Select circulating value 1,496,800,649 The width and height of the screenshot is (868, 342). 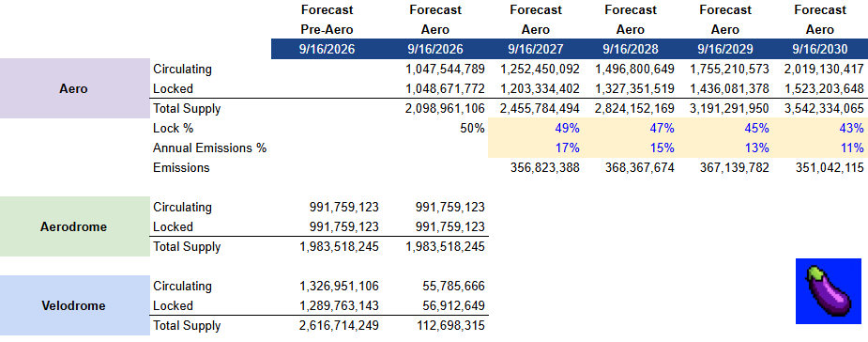coord(634,70)
